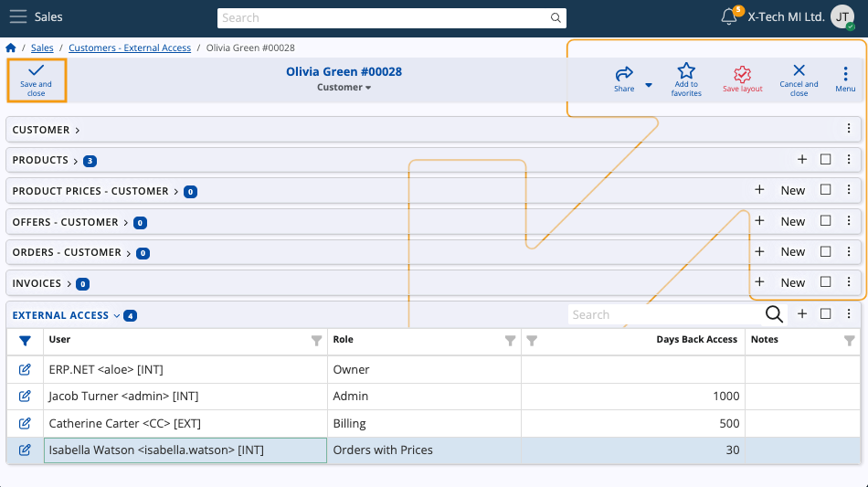Viewport: 868px width, 487px height.
Task: Toggle the checkbox in External Access panel
Action: click(x=825, y=314)
